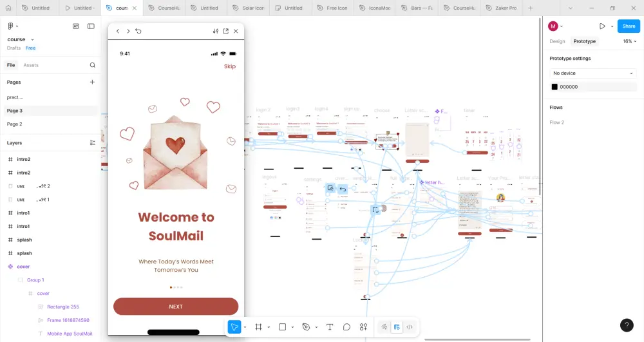Open preview options sliders icon
Screen dimensions: 644x342
(216, 31)
